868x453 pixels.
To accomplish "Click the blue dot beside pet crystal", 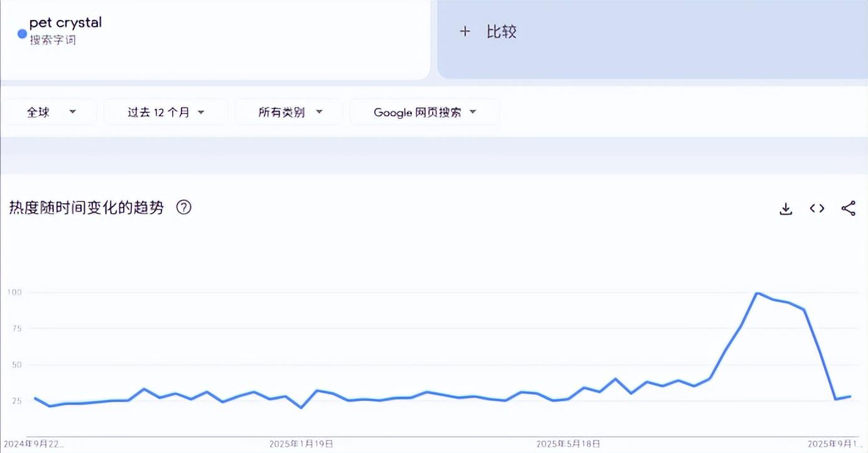I will point(22,34).
